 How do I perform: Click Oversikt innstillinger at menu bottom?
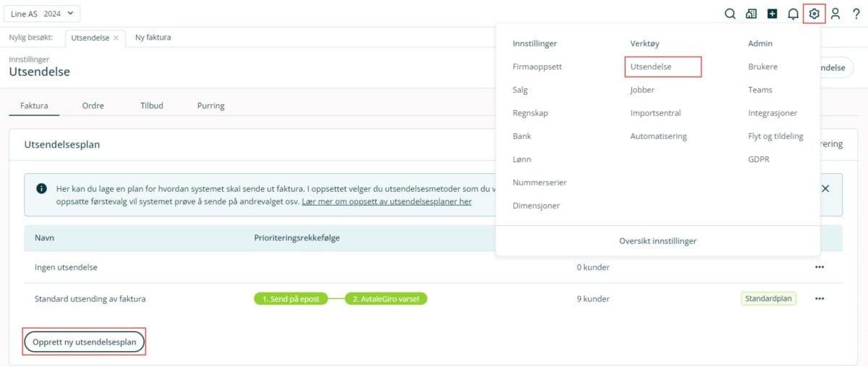point(657,241)
